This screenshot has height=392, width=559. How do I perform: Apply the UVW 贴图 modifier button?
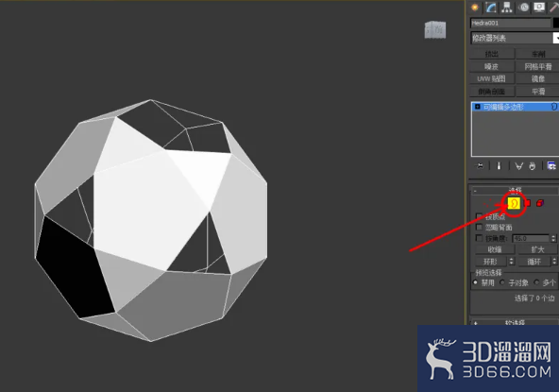click(492, 78)
